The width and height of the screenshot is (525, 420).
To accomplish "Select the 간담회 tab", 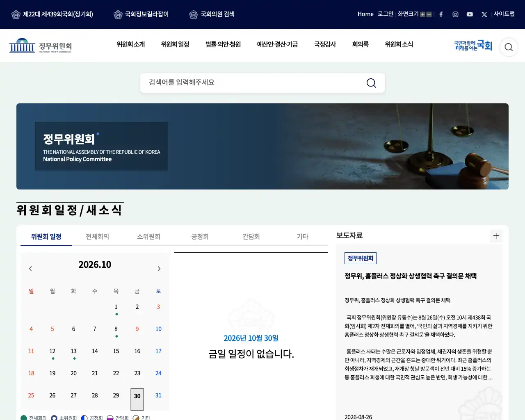I will click(251, 237).
